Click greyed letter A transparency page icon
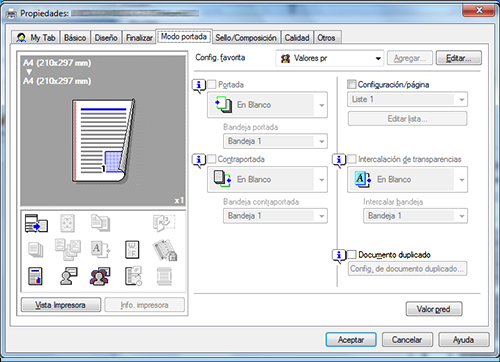Screen dimensions: 500x362 (x=100, y=250)
